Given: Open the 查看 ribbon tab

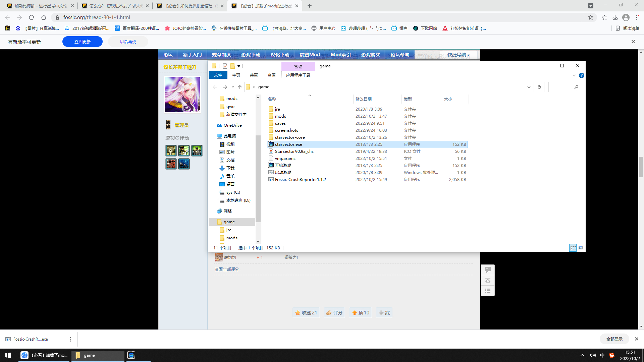Looking at the screenshot, I should click(x=272, y=75).
